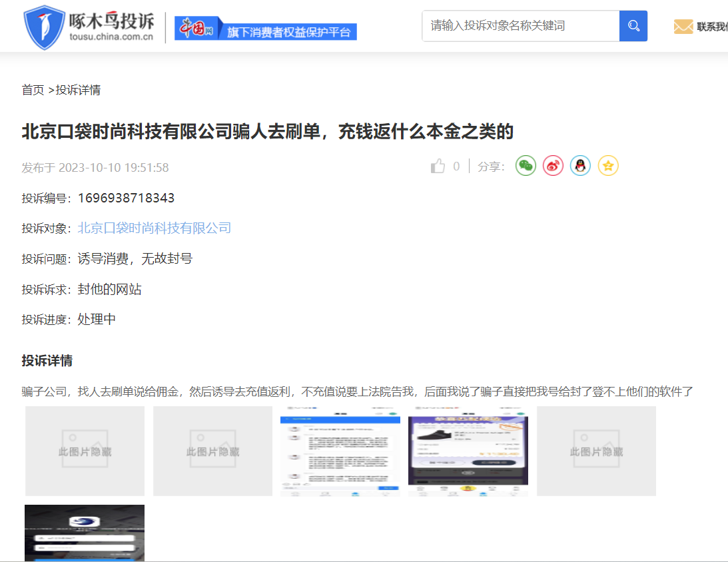Image resolution: width=728 pixels, height=562 pixels.
Task: Open the first hidden image placeholder
Action: (x=85, y=451)
